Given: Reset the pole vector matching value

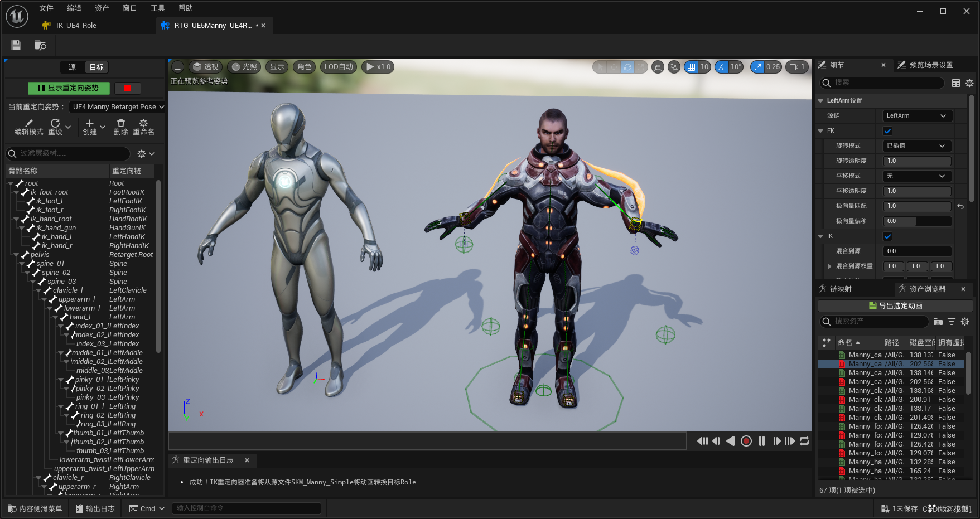Looking at the screenshot, I should [960, 206].
